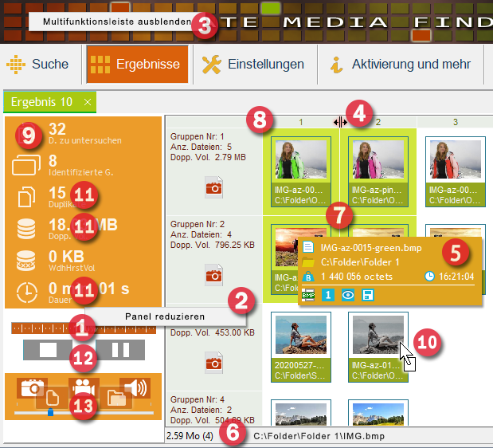Switch to the Einstellungen tab

click(x=253, y=65)
